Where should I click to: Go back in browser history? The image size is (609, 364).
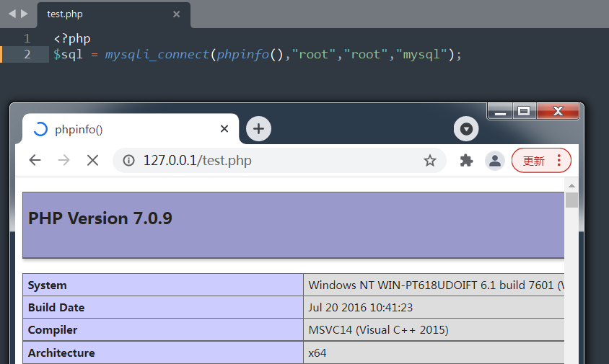tap(35, 160)
